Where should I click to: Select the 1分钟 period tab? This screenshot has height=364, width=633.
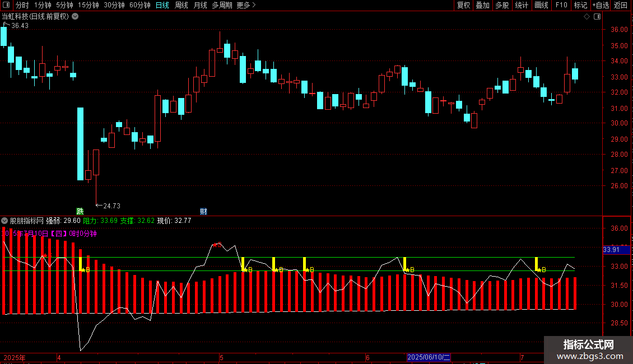click(x=43, y=5)
